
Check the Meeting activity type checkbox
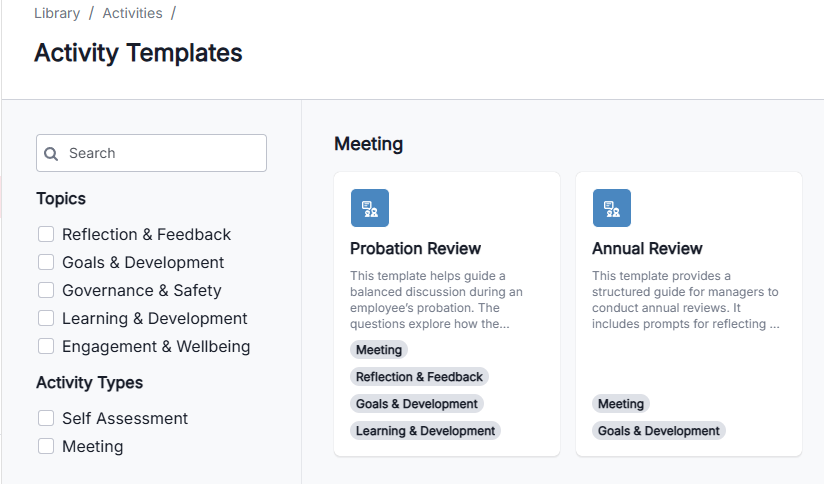click(x=46, y=446)
